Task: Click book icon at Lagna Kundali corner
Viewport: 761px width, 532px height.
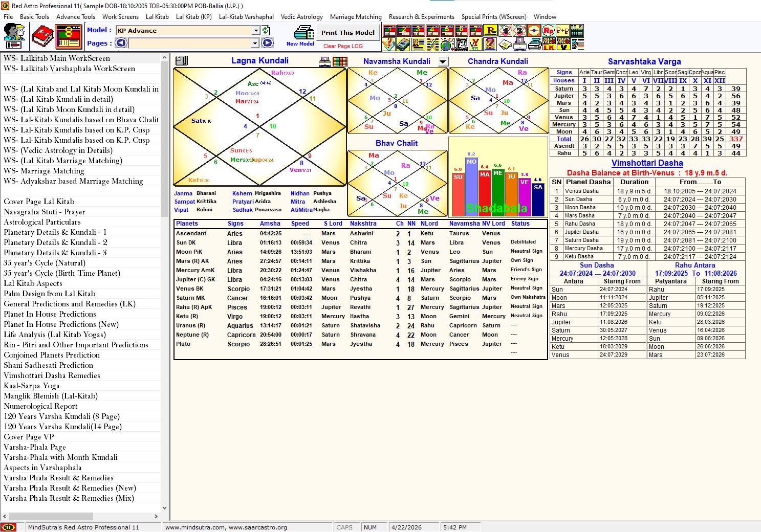Action: pos(181,60)
